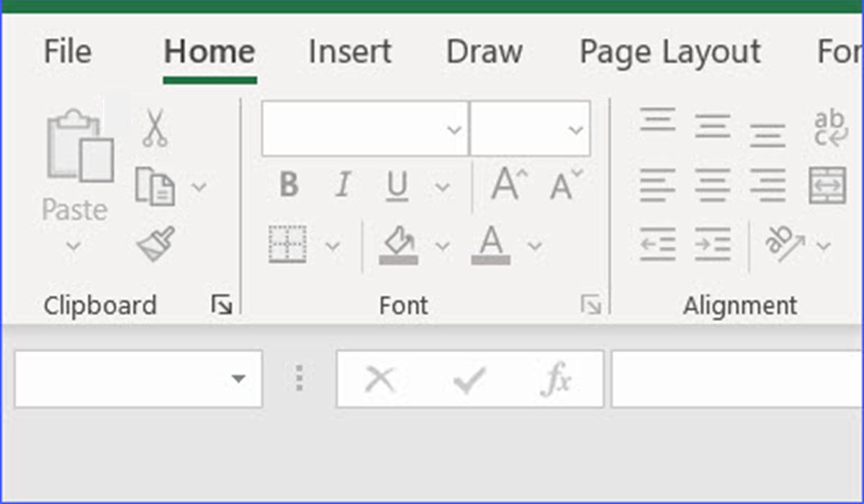
Task: Toggle Bold formatting
Action: 289,186
